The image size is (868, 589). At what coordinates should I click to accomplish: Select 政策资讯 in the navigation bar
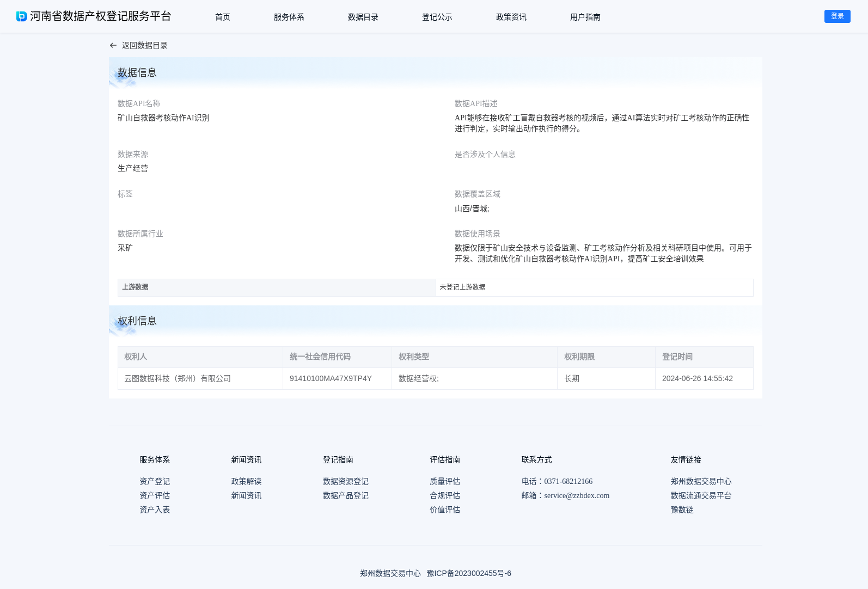point(511,17)
